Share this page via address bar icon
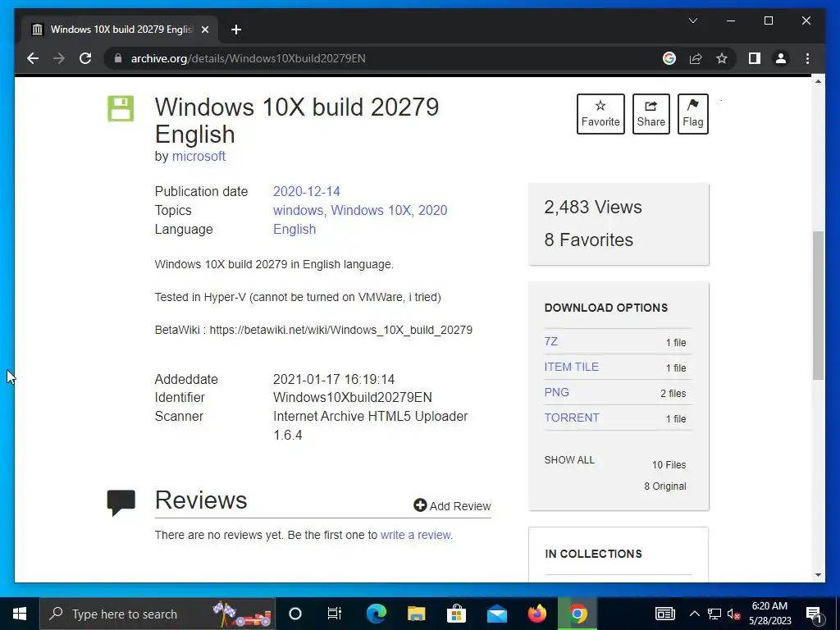The image size is (840, 630). click(x=696, y=58)
